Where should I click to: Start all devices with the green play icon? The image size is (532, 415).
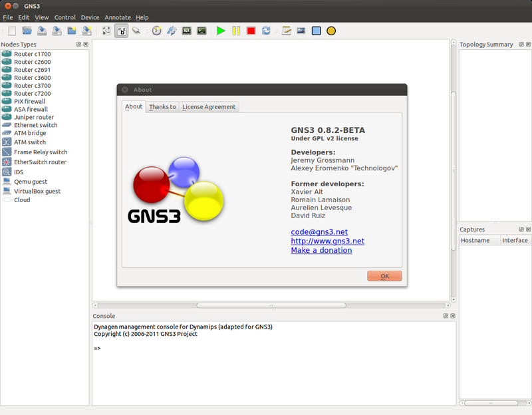click(x=221, y=31)
